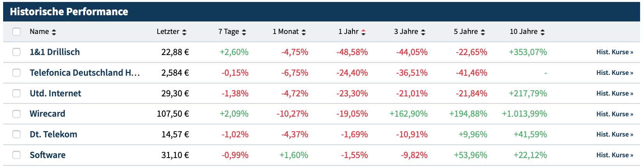Open Hist. Kurse for Wirecard
This screenshot has height=167, width=644.
[614, 114]
